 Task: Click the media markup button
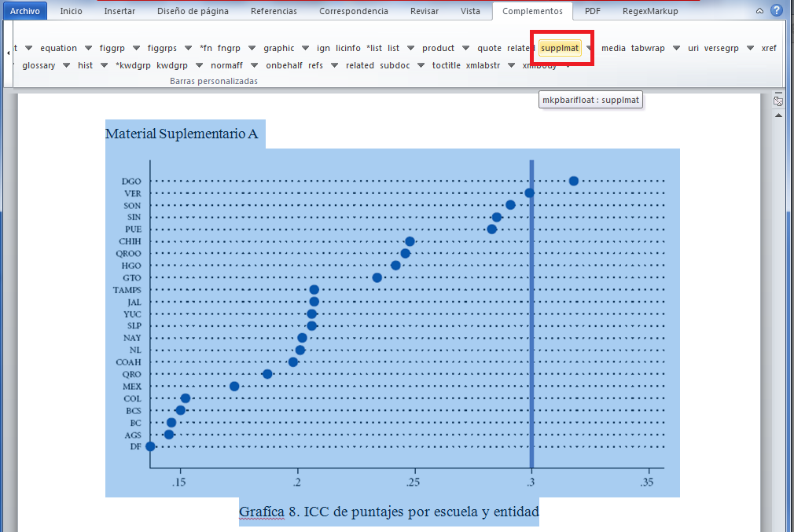click(613, 49)
